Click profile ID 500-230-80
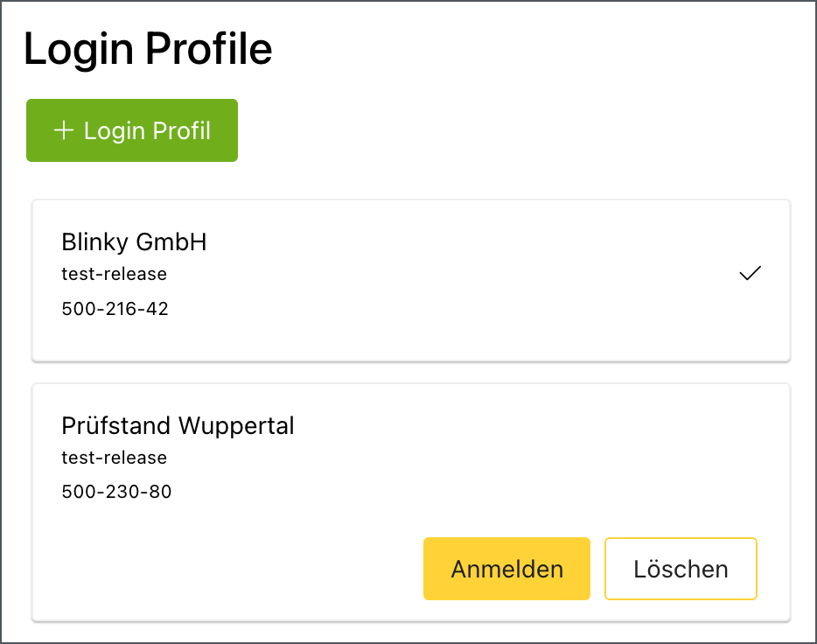The width and height of the screenshot is (817, 644). click(116, 492)
